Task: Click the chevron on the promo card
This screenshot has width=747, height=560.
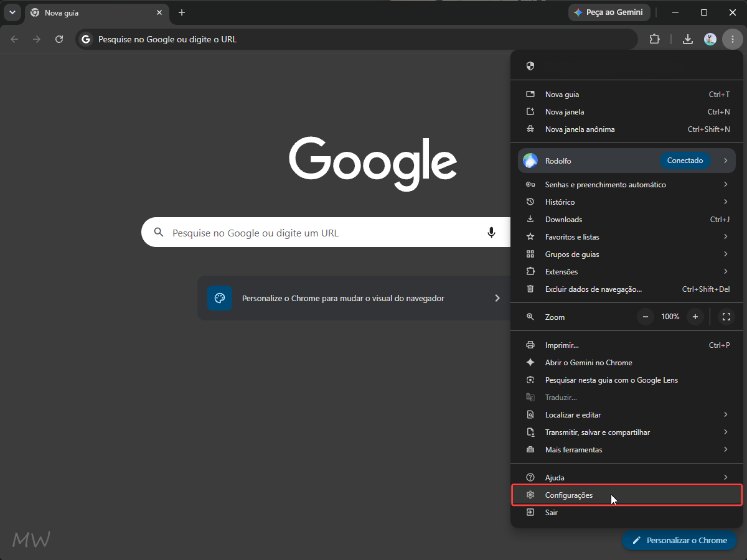Action: coord(497,298)
